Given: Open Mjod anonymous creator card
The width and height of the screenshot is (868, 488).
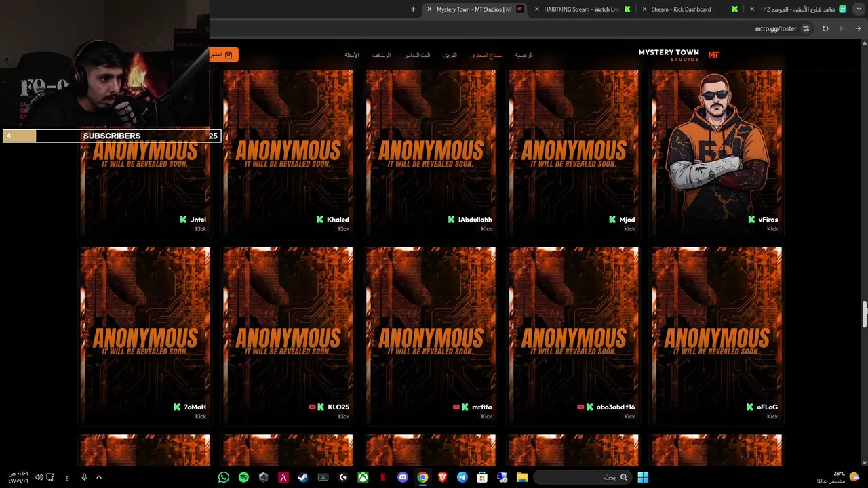Looking at the screenshot, I should tap(574, 153).
